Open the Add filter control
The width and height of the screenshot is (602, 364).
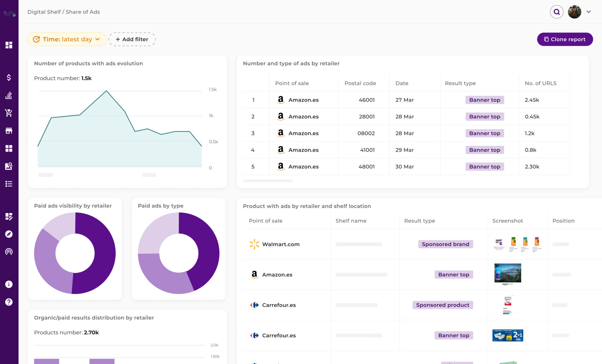point(132,39)
